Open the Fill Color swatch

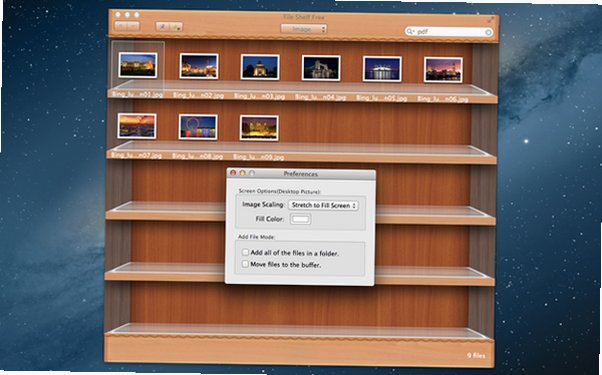click(x=301, y=219)
